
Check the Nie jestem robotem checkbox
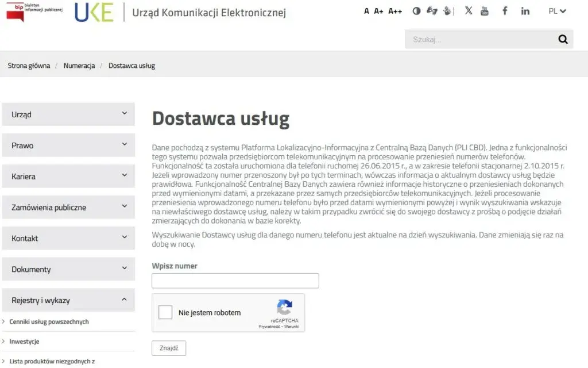[165, 312]
